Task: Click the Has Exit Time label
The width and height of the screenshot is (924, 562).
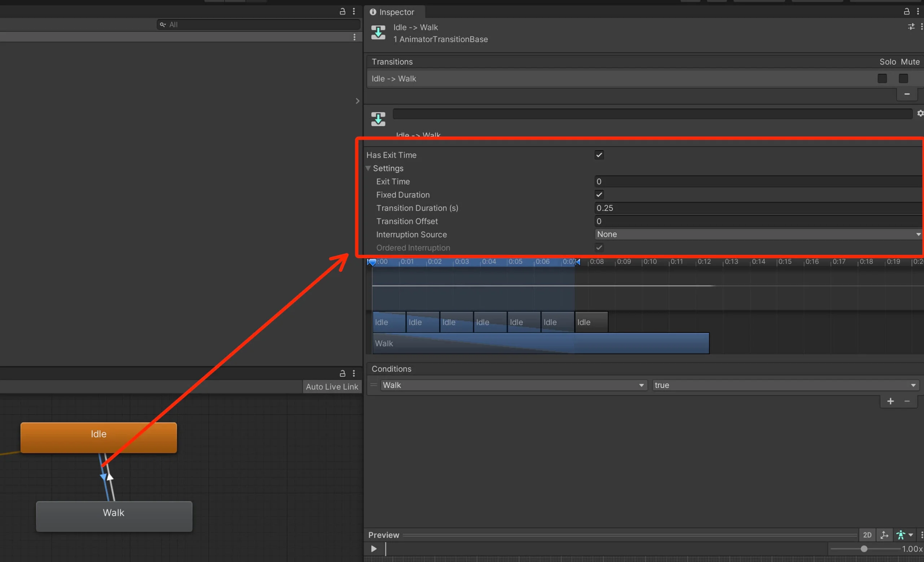Action: pos(391,155)
